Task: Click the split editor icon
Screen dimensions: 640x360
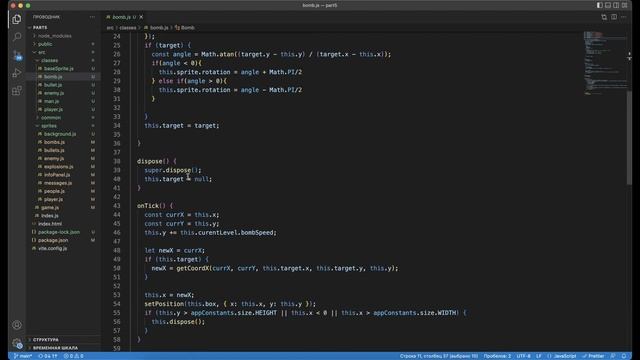Action: pos(614,17)
